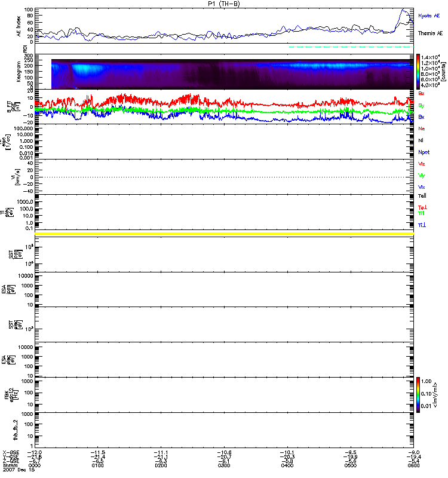Screen dimensions: 448x478
Task: Click the 0.01 label on FBK color bar
Action: click(426, 406)
